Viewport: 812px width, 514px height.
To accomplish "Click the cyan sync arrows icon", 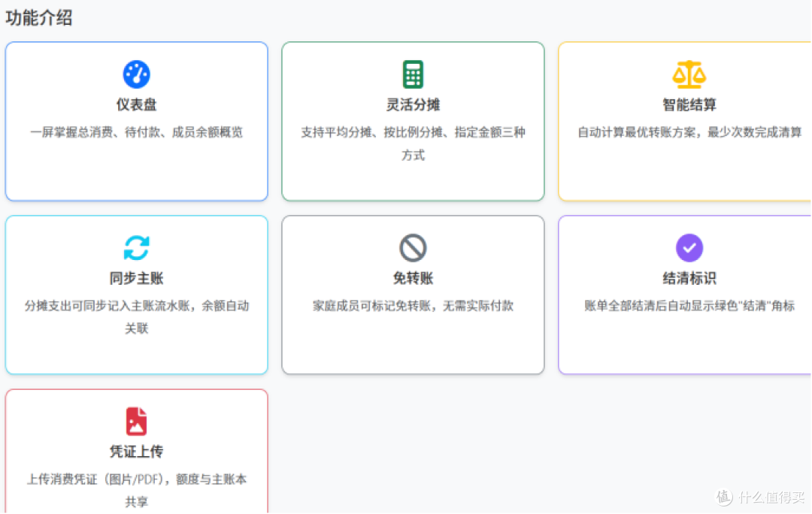I will 136,247.
